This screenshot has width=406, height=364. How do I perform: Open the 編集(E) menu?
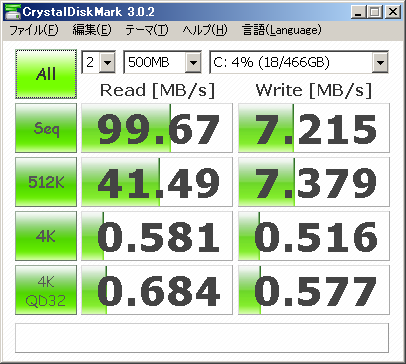[x=92, y=30]
